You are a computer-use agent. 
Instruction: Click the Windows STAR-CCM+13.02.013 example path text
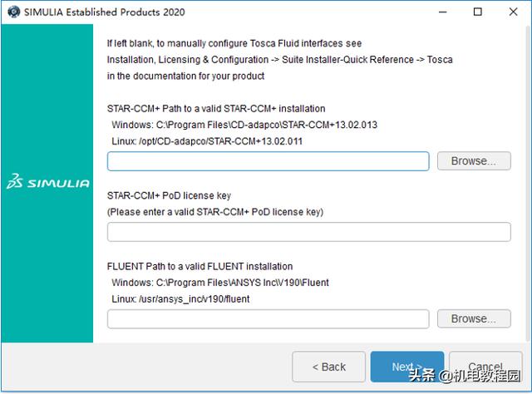[x=244, y=125]
